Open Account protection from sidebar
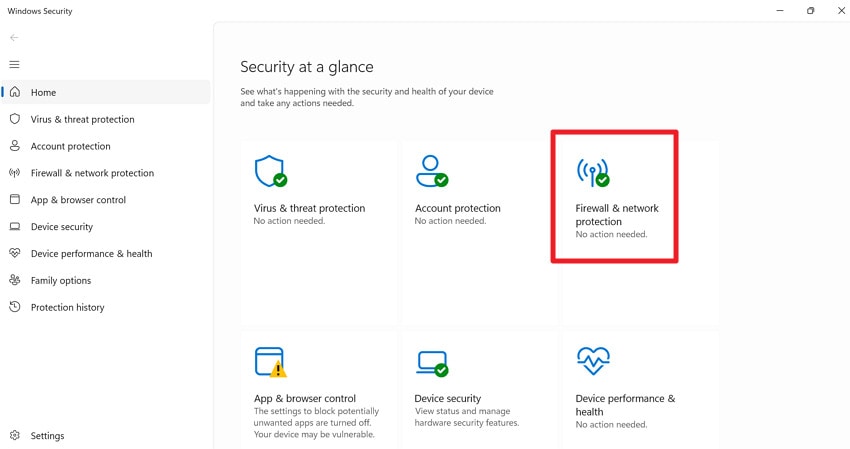The image size is (850, 449). click(x=106, y=146)
